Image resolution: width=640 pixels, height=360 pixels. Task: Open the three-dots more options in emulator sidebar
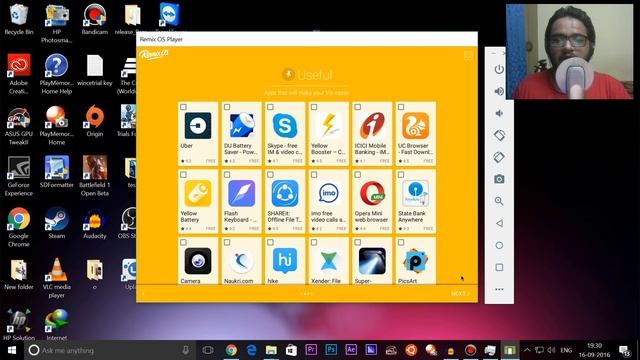pos(499,289)
